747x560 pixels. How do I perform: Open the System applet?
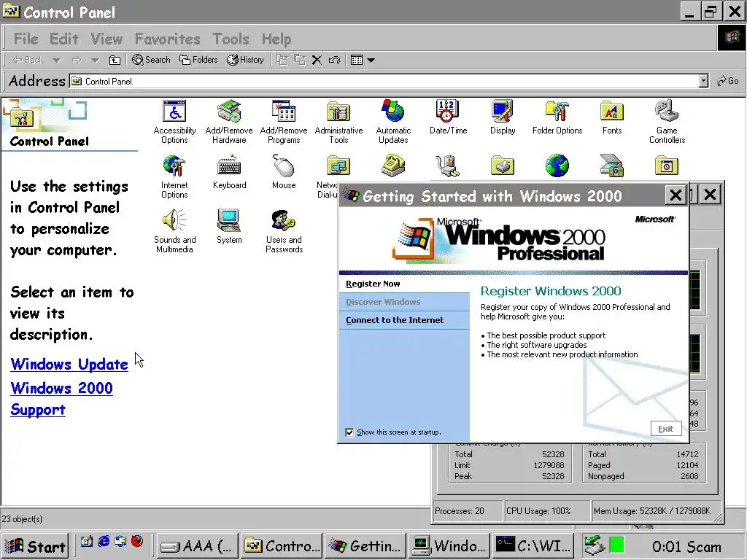229,227
